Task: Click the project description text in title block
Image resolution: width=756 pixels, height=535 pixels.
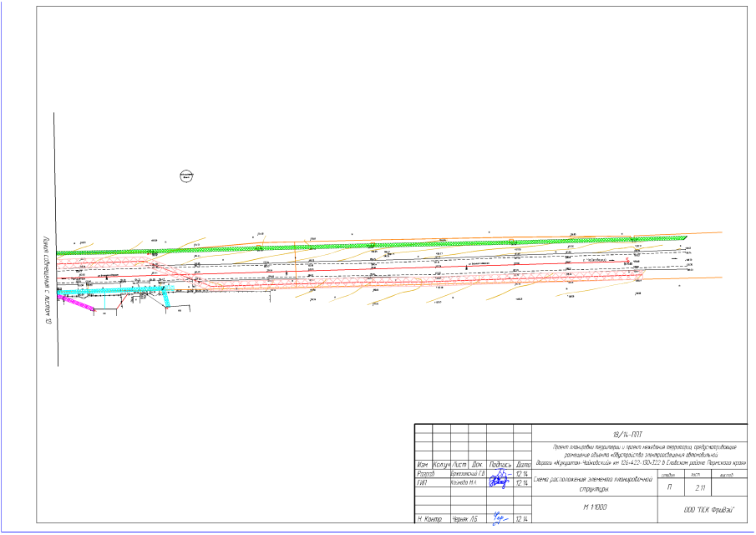Action: pos(640,454)
